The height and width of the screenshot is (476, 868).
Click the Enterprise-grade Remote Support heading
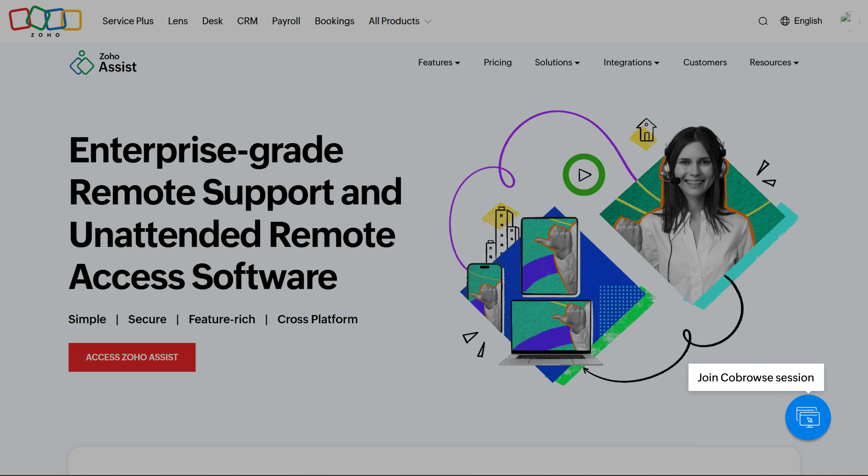pos(235,213)
